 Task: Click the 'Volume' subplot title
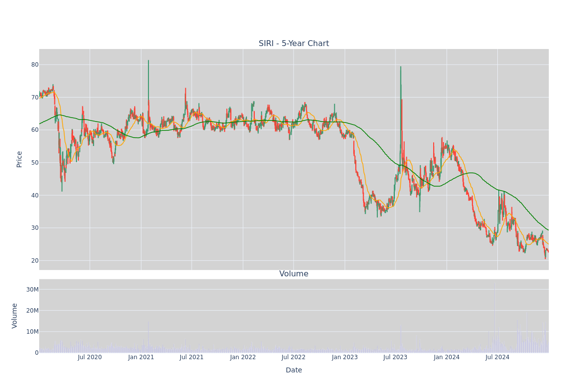294,274
